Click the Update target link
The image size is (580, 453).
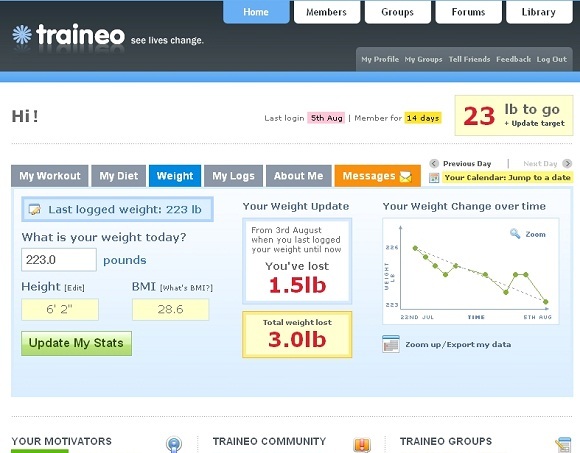pyautogui.click(x=535, y=124)
